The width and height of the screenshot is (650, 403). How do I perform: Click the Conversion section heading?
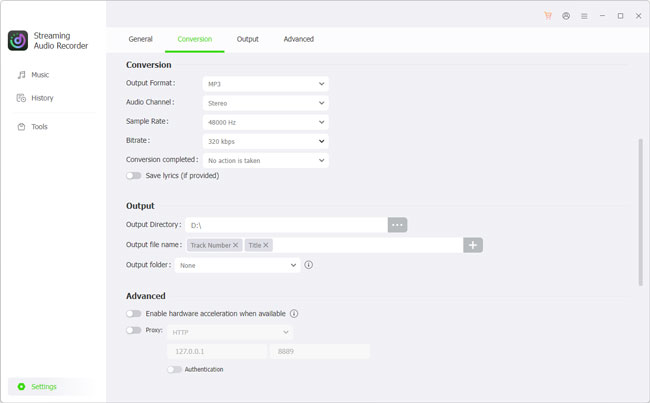148,65
